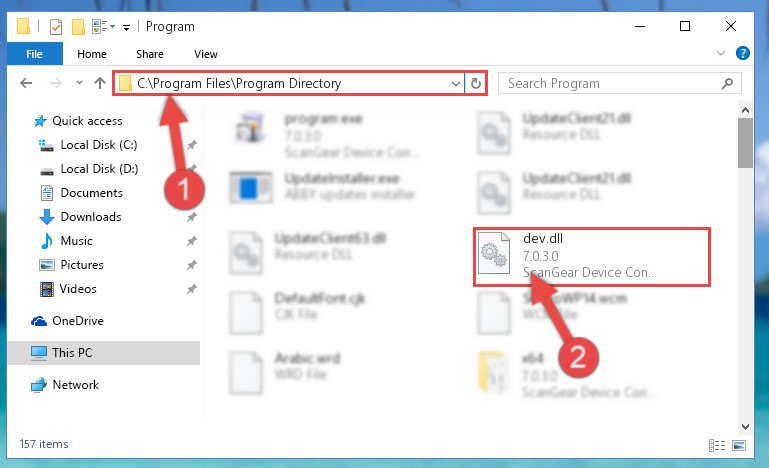This screenshot has height=468, width=769.
Task: Select OneDrive in the sidebar
Action: pyautogui.click(x=77, y=321)
